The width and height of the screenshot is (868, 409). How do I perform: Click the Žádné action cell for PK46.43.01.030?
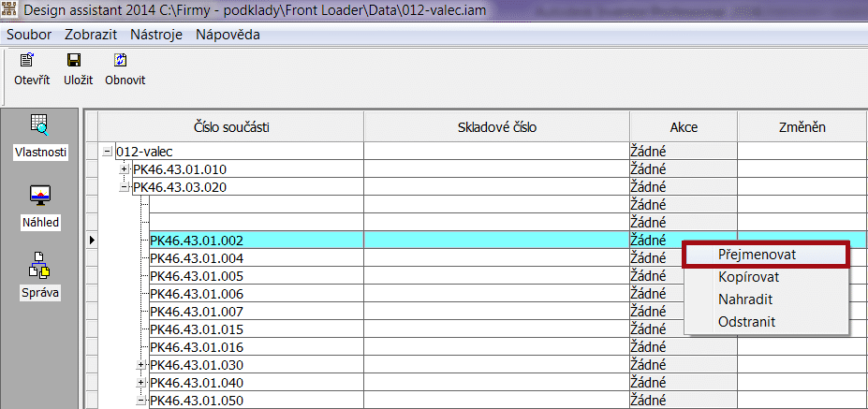684,365
